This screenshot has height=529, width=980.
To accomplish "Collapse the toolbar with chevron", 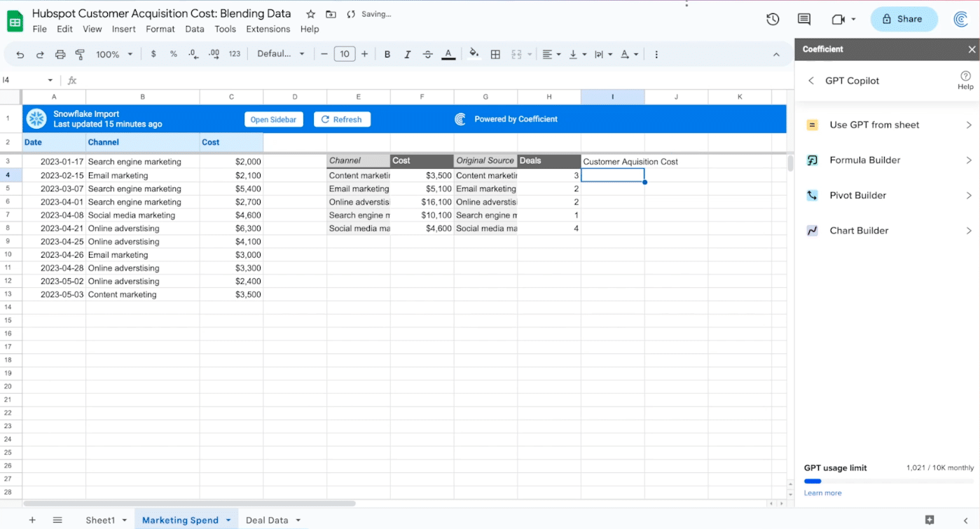I will (776, 54).
